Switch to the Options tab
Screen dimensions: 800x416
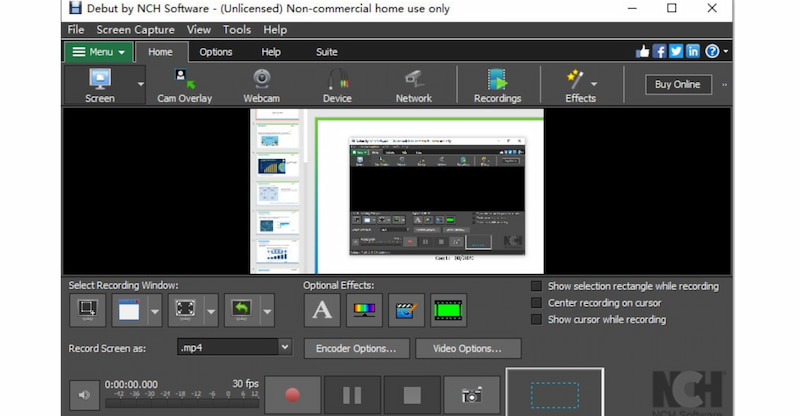215,52
